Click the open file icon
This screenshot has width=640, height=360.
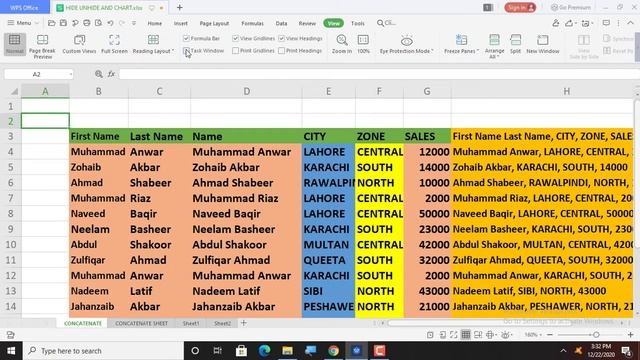point(51,23)
